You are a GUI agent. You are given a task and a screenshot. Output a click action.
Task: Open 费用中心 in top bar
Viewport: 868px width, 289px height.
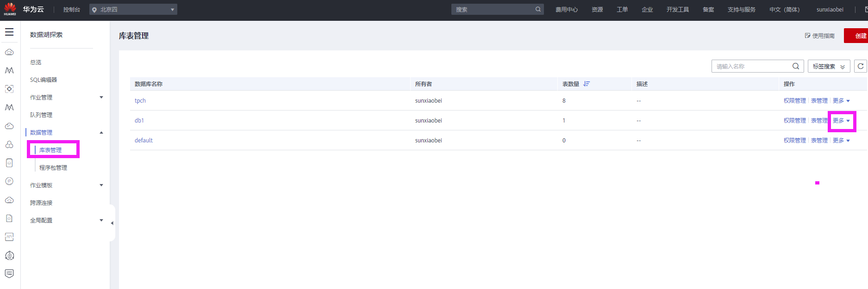tap(567, 9)
